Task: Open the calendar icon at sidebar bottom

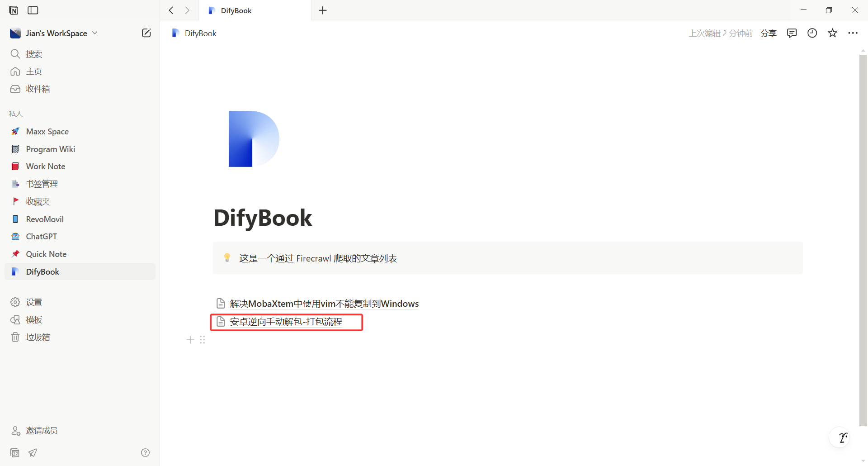Action: (x=15, y=452)
